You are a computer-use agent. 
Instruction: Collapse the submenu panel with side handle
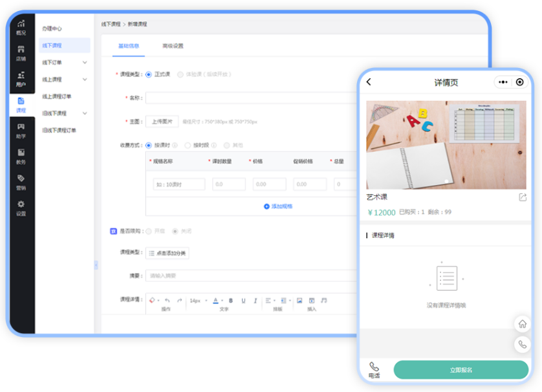pyautogui.click(x=96, y=265)
